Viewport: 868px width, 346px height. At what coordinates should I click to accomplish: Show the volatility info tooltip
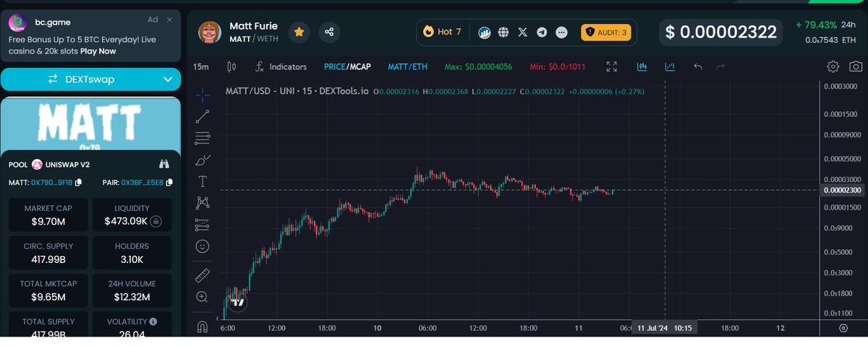(x=153, y=321)
